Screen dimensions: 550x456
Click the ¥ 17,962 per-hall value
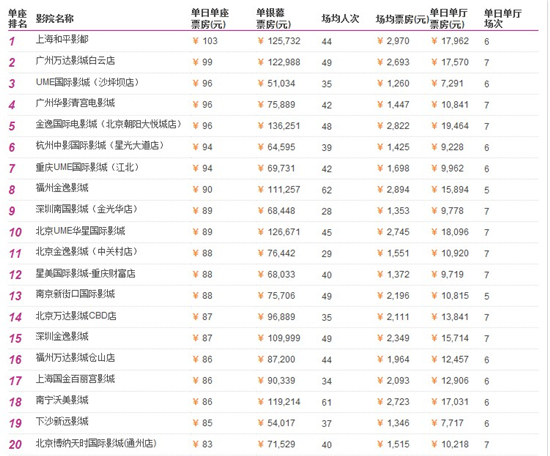[x=450, y=41]
